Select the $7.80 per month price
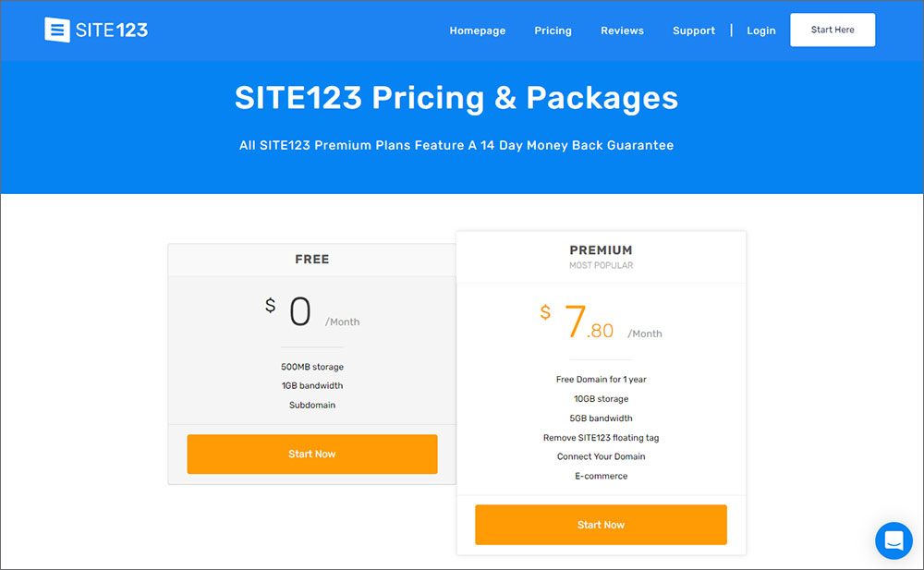924x570 pixels. click(x=601, y=322)
